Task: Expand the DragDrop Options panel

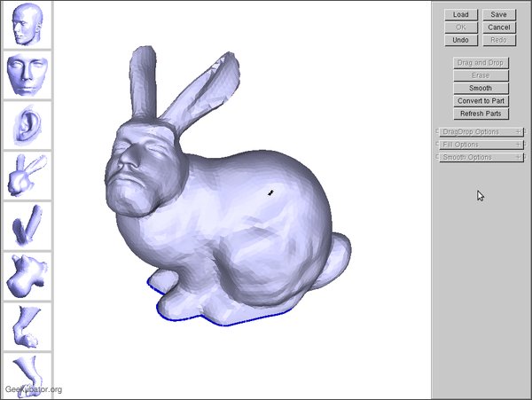Action: (481, 131)
